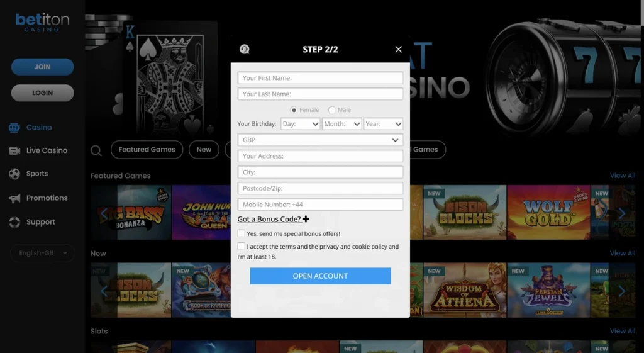The height and width of the screenshot is (353, 644).
Task: Click the circular back icon in dialog header
Action: pos(245,49)
